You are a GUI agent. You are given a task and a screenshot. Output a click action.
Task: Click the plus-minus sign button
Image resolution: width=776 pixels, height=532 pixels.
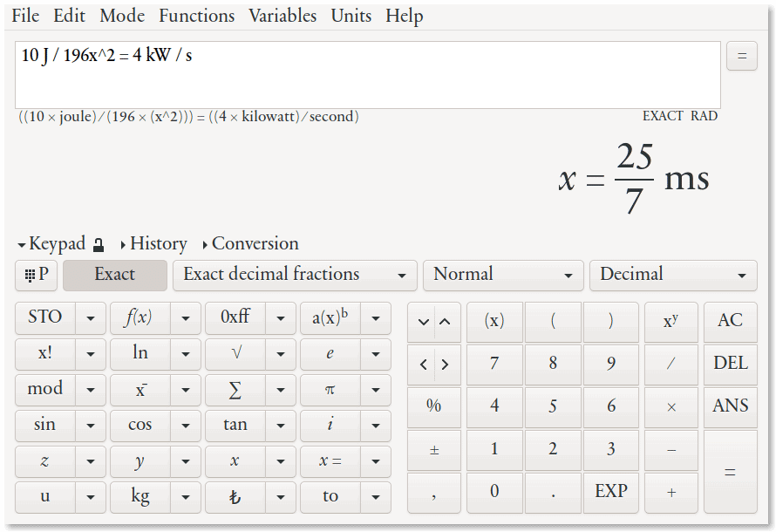pyautogui.click(x=434, y=450)
